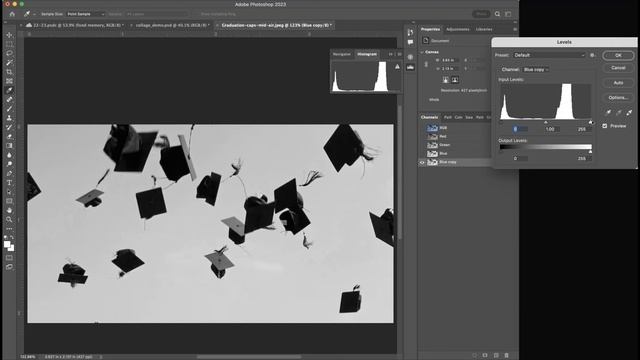Screen dimensions: 640x360
Task: Select the Dodge tool
Action: (9, 164)
